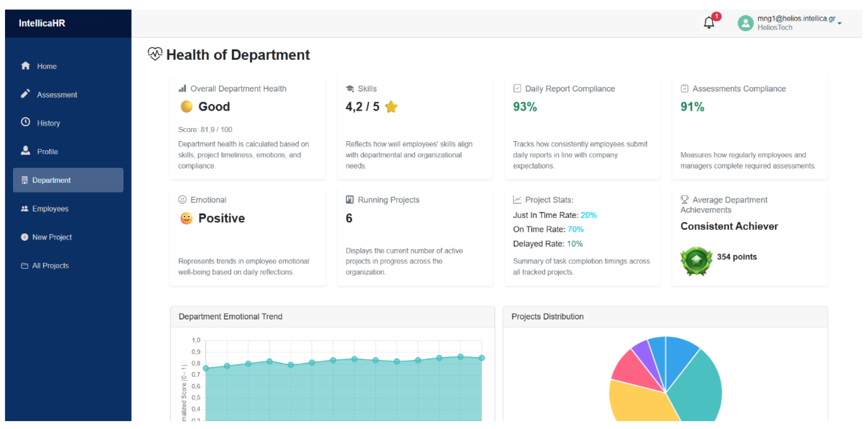Click the Employees group icon
The height and width of the screenshot is (429, 868).
pos(25,209)
